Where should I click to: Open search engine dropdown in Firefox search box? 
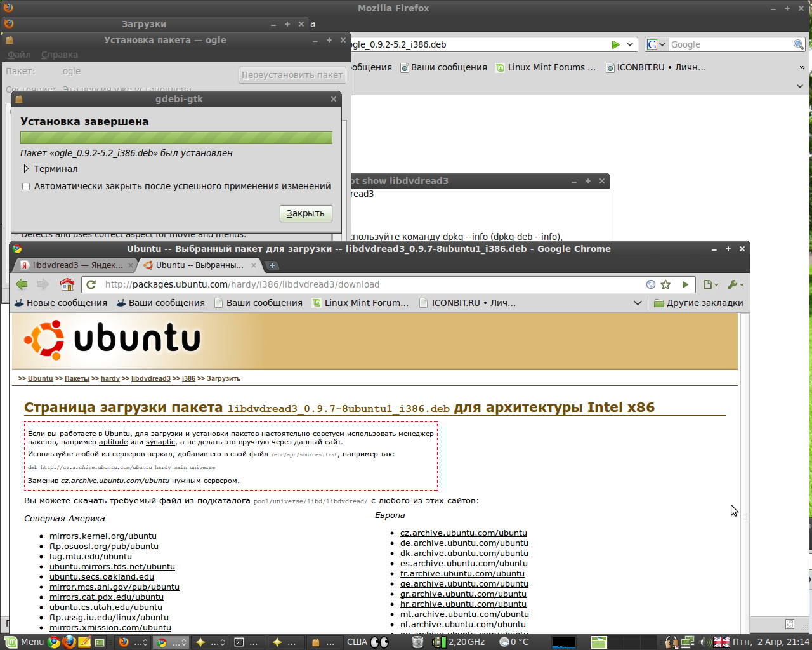[x=657, y=44]
